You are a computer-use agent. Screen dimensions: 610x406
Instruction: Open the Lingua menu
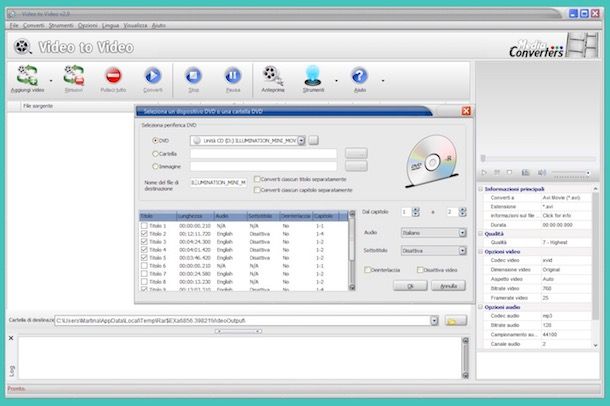[x=110, y=25]
